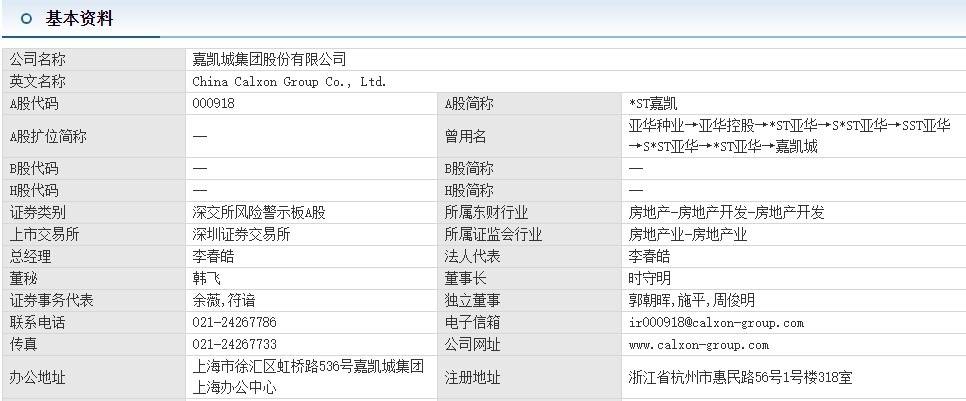Click the 所属证监会行业 label
The image size is (966, 401).
click(x=493, y=235)
